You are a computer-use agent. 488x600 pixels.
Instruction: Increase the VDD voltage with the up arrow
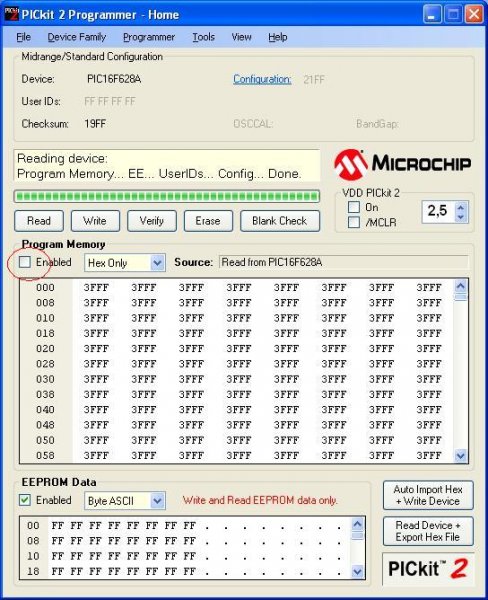click(x=460, y=208)
